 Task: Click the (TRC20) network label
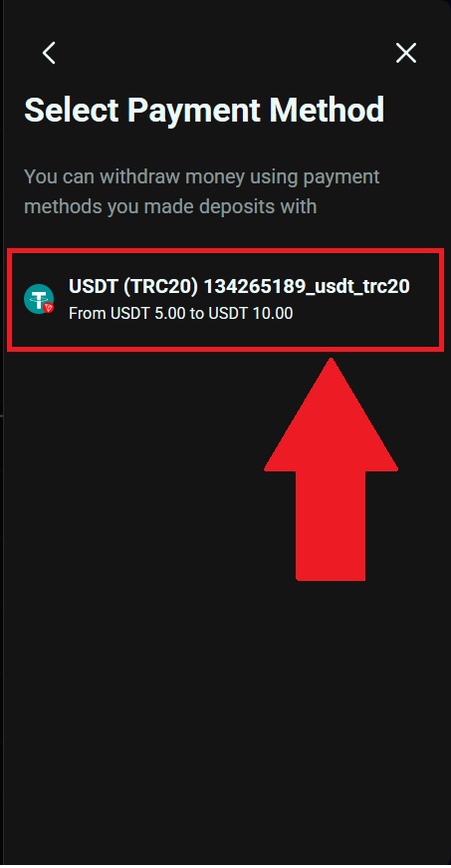[x=160, y=286]
